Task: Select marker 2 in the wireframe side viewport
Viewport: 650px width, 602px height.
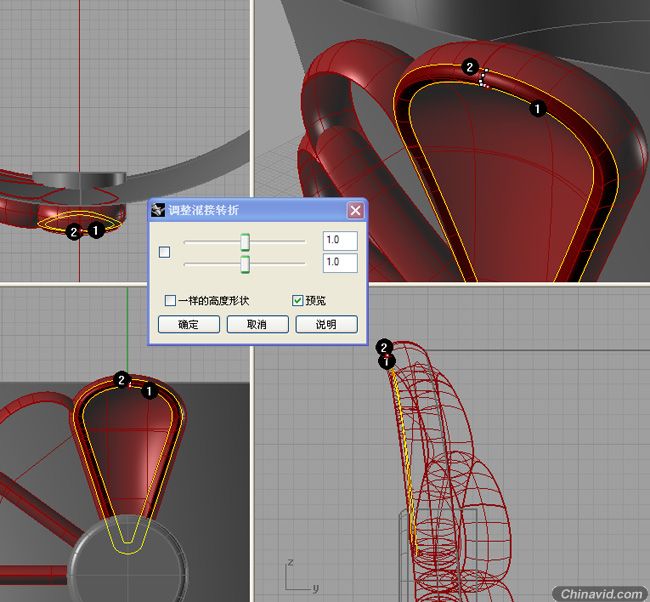Action: pyautogui.click(x=384, y=347)
